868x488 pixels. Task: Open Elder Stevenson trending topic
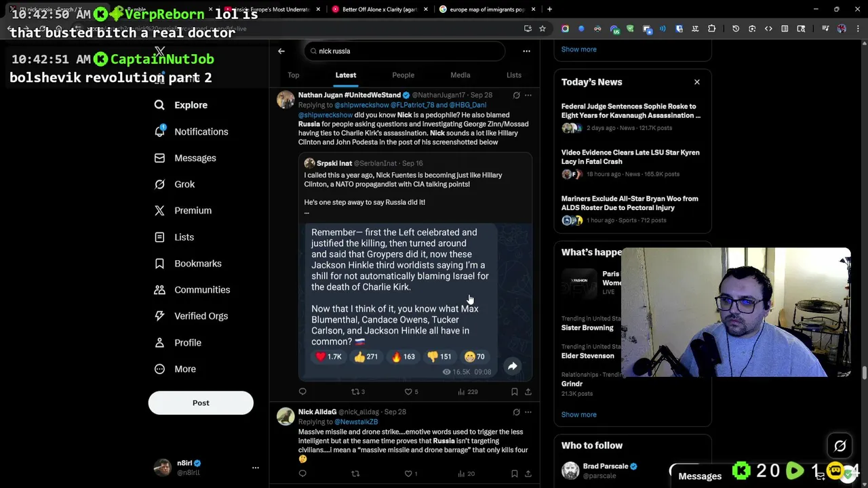pyautogui.click(x=587, y=355)
